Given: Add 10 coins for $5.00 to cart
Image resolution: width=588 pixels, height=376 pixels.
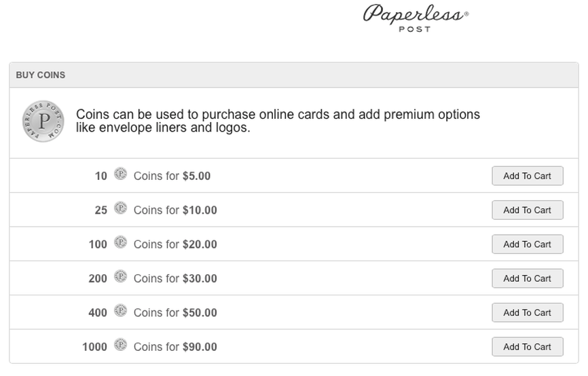Looking at the screenshot, I should point(527,176).
